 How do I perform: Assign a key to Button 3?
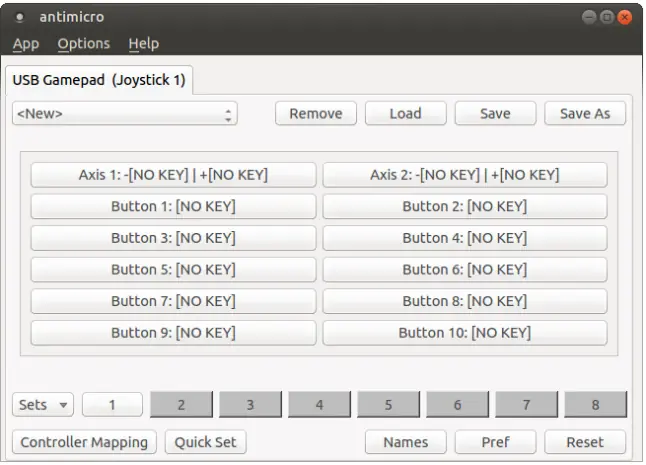click(x=173, y=238)
